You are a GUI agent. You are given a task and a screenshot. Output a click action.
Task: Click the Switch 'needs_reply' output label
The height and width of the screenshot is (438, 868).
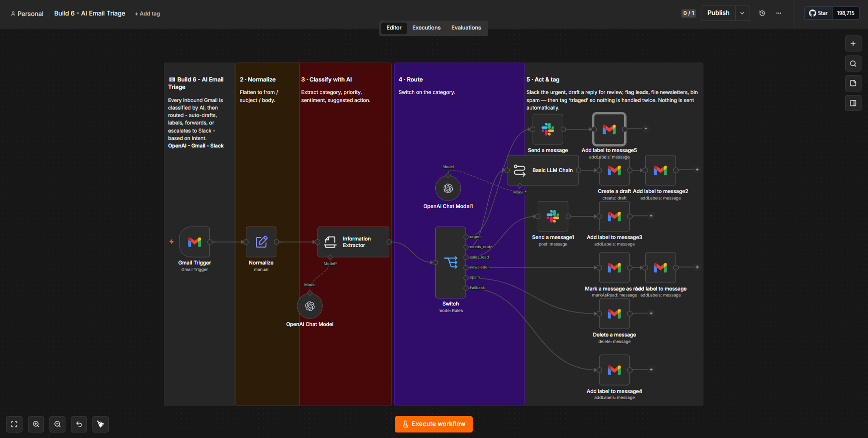click(481, 247)
